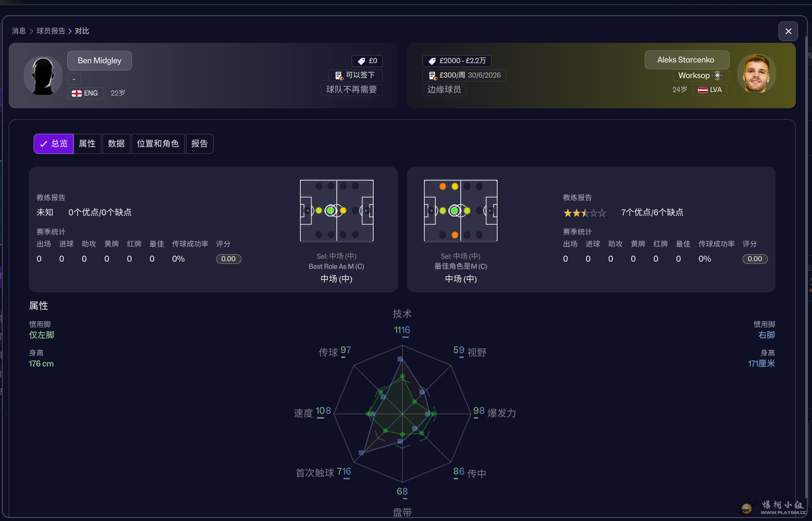Click the England flag ENG badge
The image size is (812, 521).
pyautogui.click(x=85, y=93)
